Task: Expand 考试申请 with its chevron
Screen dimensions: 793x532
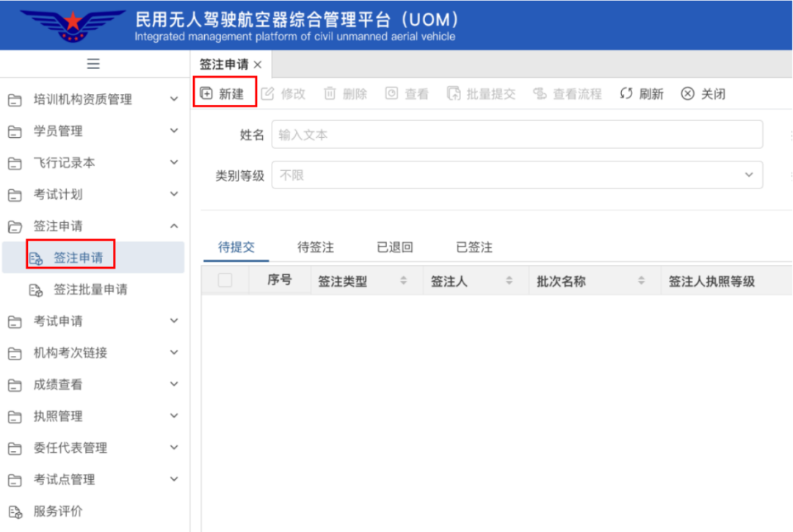Action: (x=174, y=321)
